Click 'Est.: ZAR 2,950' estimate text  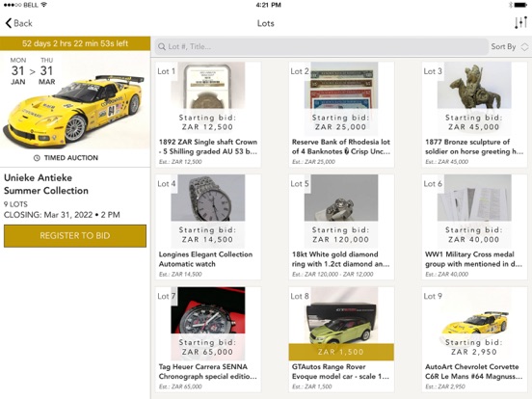(x=445, y=386)
